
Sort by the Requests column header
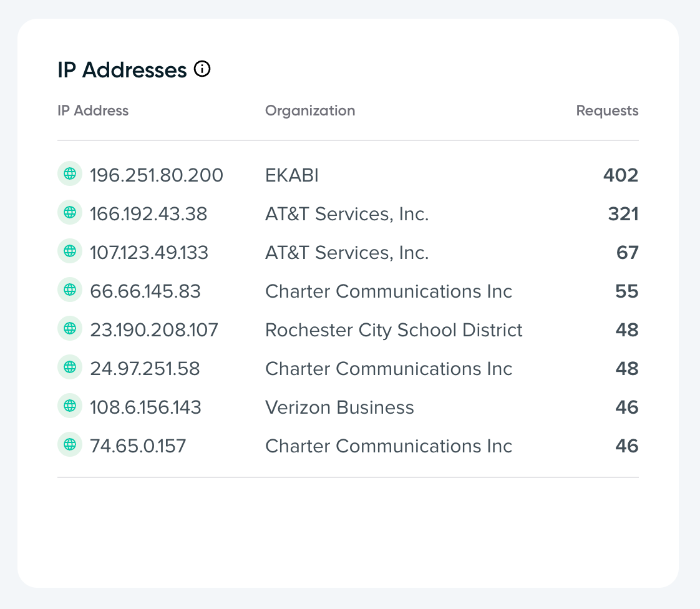coord(607,111)
